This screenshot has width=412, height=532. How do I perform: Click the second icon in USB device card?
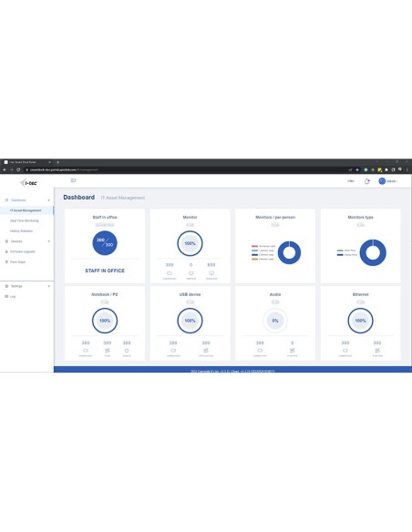pyautogui.click(x=206, y=351)
